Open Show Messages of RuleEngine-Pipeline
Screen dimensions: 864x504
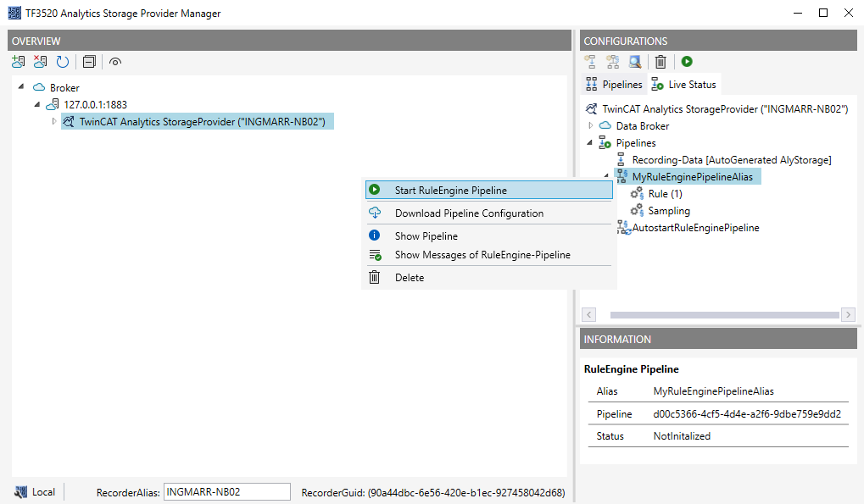click(489, 255)
